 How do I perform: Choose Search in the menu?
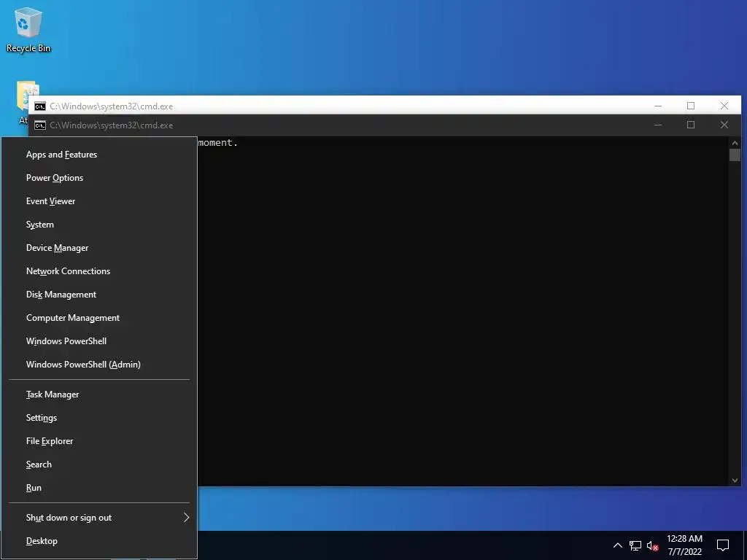point(99,464)
